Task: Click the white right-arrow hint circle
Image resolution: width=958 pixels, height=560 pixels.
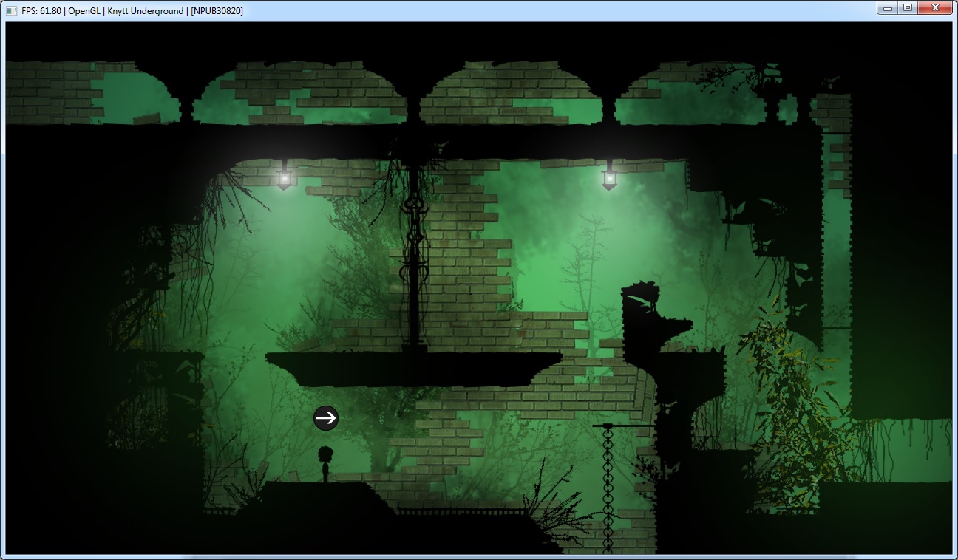Action: click(326, 418)
